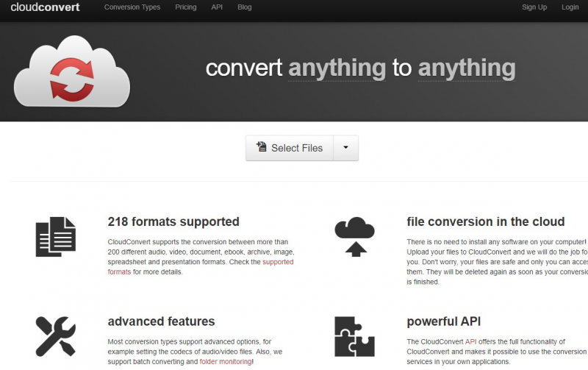Click the cloud upload icon
The image size is (588, 370).
coord(355,237)
